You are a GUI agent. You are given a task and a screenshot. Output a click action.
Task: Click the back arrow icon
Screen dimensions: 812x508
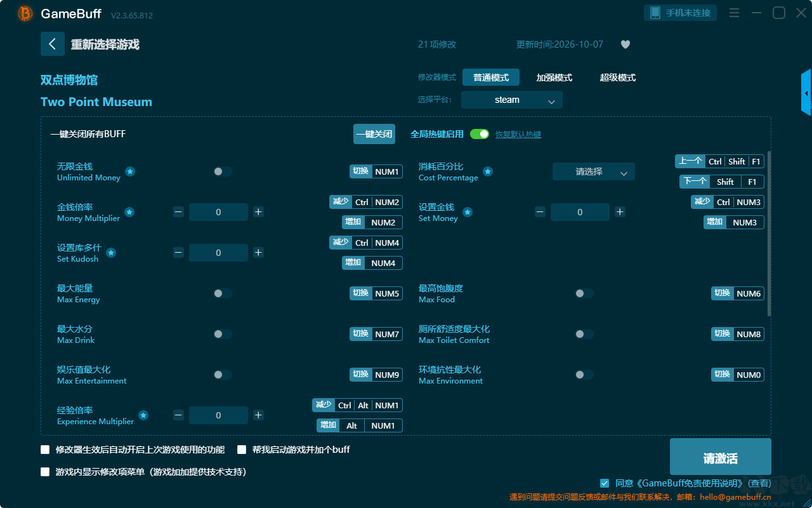pos(53,44)
